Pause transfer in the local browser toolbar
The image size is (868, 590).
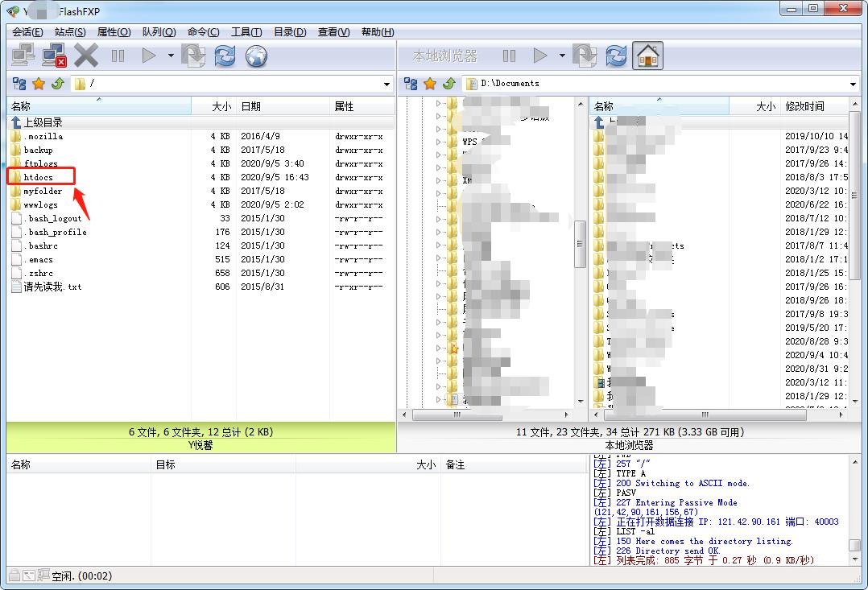click(509, 56)
